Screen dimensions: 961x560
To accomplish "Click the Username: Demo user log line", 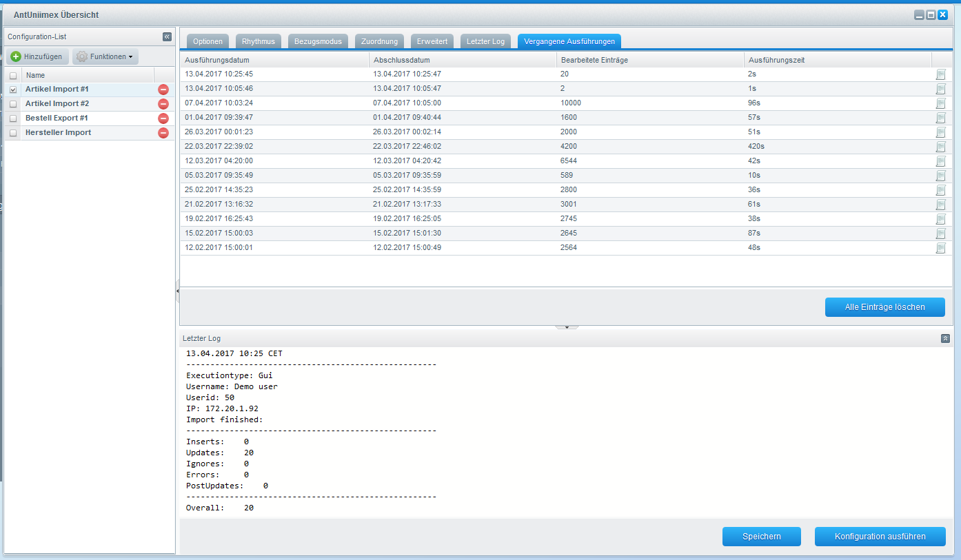I will 232,386.
